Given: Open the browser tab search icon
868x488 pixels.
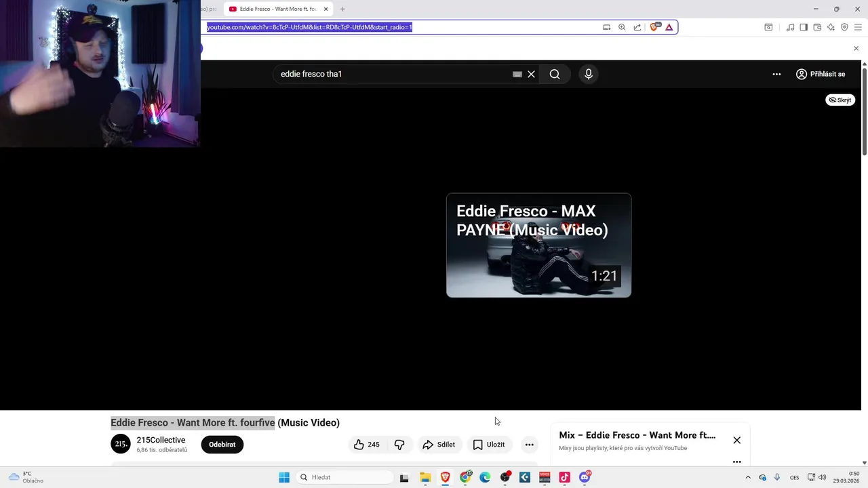Looking at the screenshot, I should [x=768, y=27].
